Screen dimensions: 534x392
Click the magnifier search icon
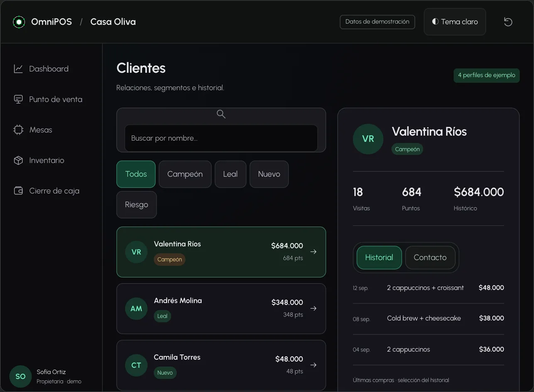coord(221,114)
